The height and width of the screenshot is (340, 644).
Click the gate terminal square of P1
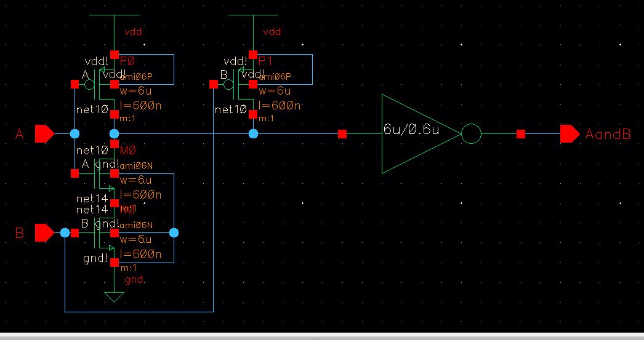tap(213, 85)
